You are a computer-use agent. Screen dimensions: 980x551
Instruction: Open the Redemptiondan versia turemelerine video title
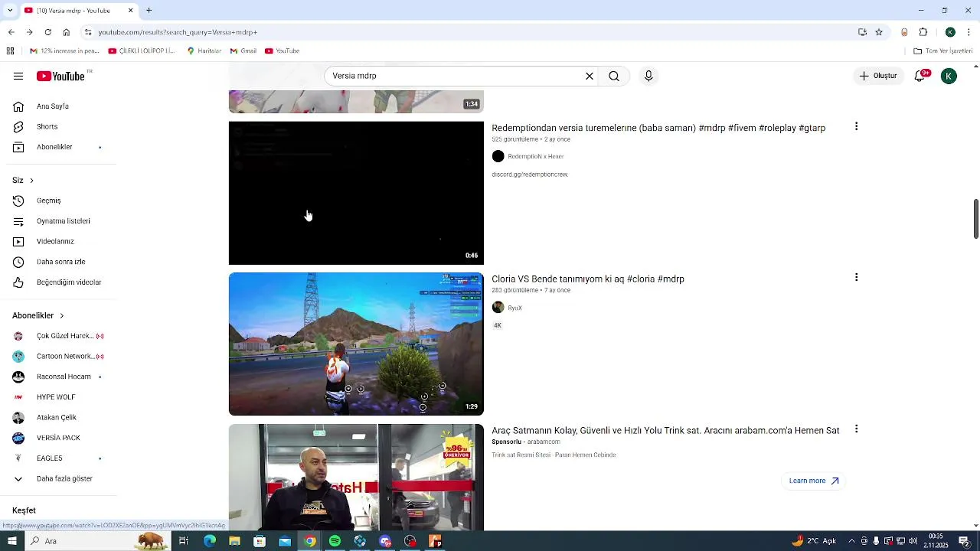pyautogui.click(x=658, y=128)
